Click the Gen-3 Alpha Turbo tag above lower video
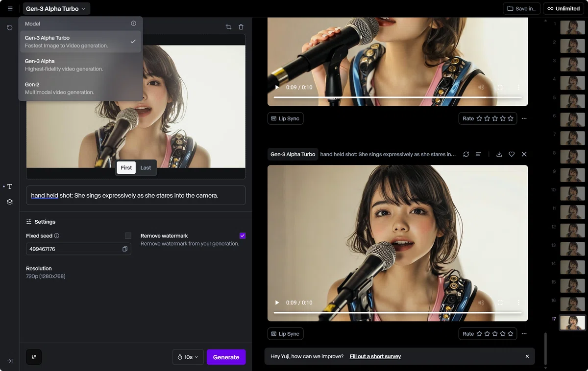This screenshot has height=371, width=588. (293, 154)
